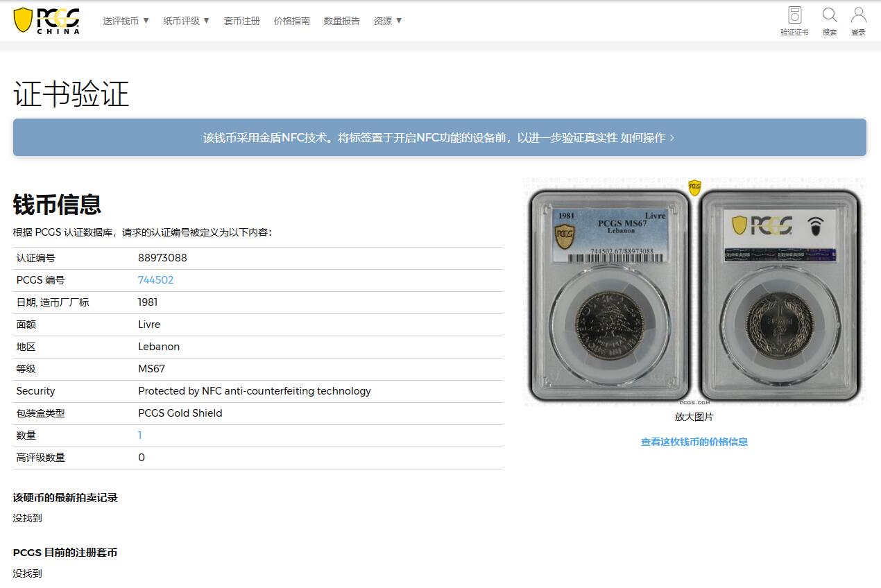The height and width of the screenshot is (588, 881).
Task: Expand the 纸币评级 dropdown menu
Action: click(x=187, y=21)
